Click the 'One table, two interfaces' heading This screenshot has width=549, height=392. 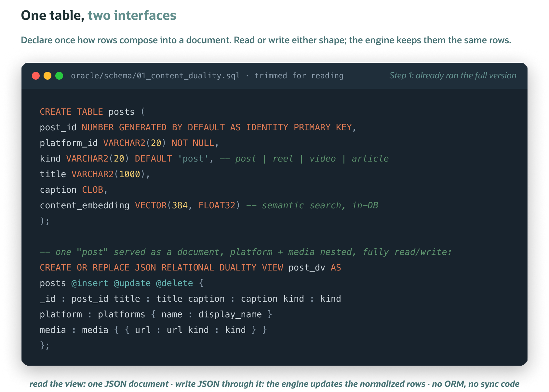tap(99, 15)
